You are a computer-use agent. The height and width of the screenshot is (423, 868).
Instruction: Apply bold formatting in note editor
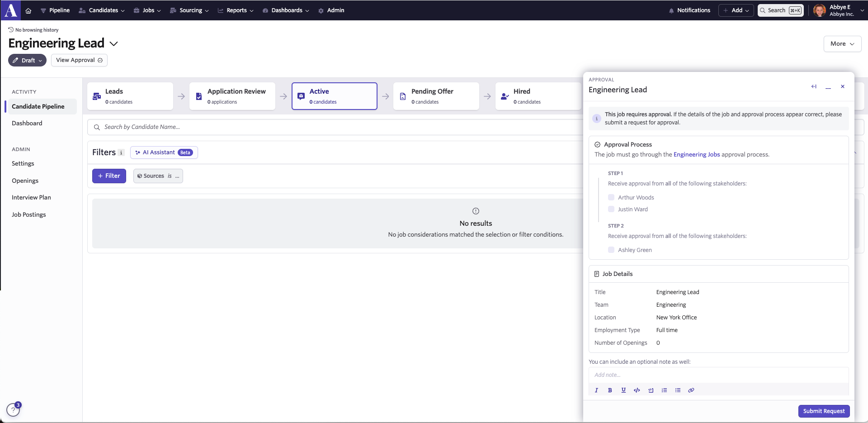coord(610,390)
